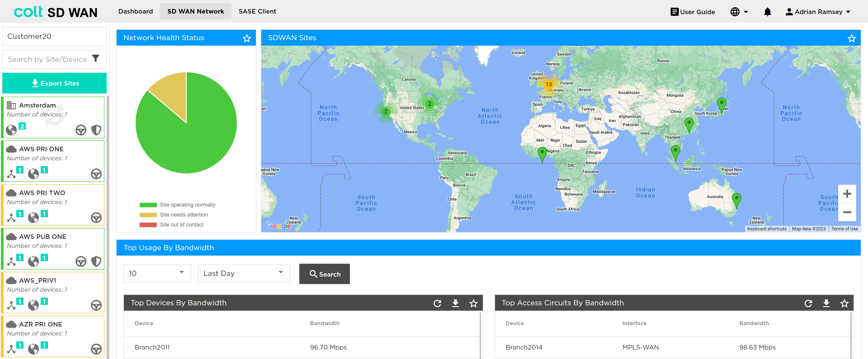Viewport: 868px width, 359px height.
Task: Open the User Guide
Action: click(692, 12)
